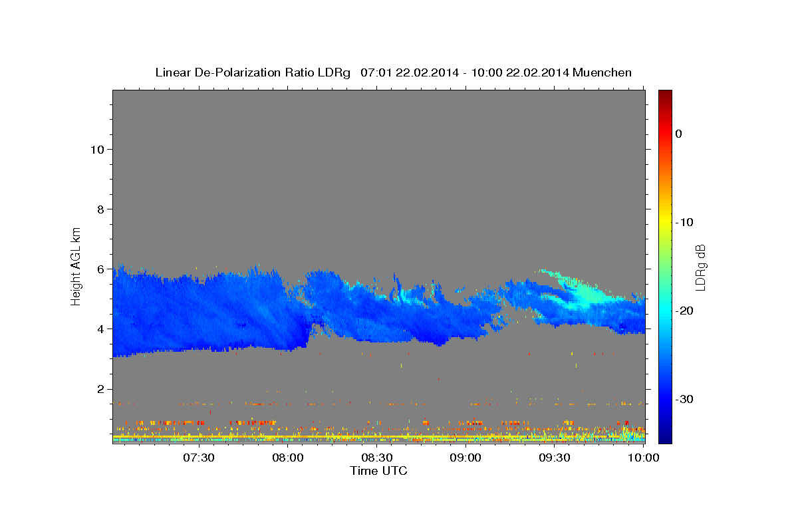Click the cyan high-LDR cloud patch near 09:35
Viewport: 798px width, 532px height.
click(585, 294)
